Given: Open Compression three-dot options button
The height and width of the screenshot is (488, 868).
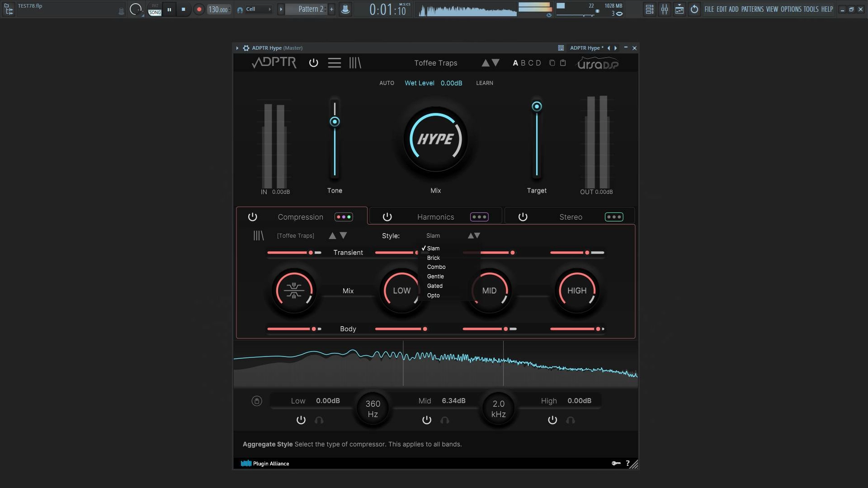Looking at the screenshot, I should click(344, 217).
